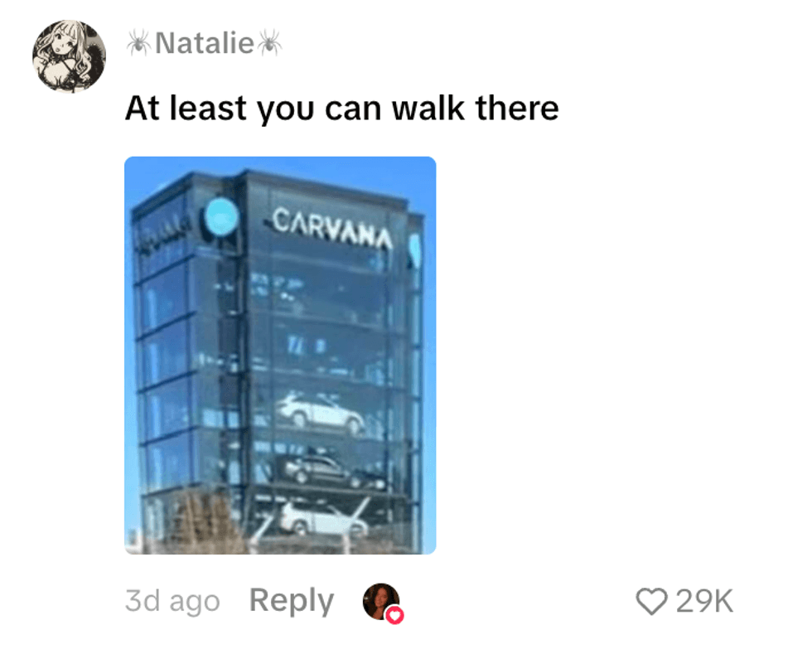
Task: Open the Natalie username link
Action: [x=205, y=42]
